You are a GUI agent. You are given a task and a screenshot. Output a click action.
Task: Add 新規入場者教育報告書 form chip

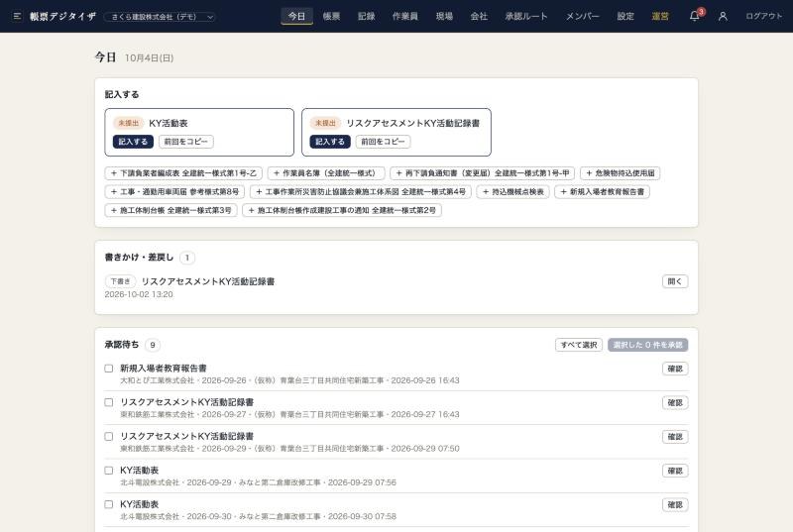tap(603, 192)
